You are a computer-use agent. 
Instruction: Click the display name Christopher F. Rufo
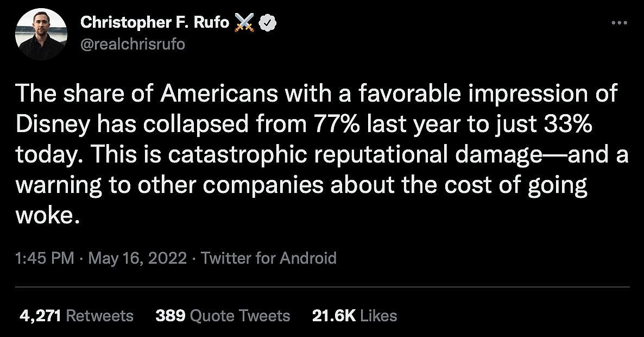[155, 23]
